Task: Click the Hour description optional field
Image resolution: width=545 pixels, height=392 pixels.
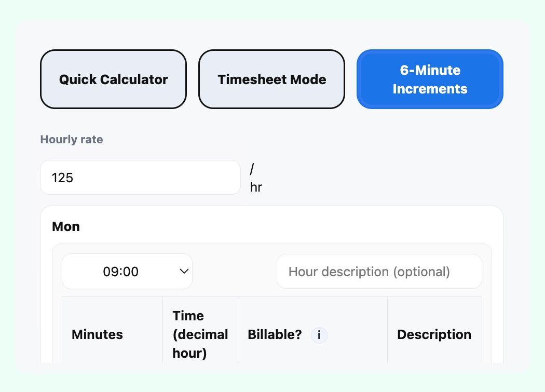Action: (379, 271)
